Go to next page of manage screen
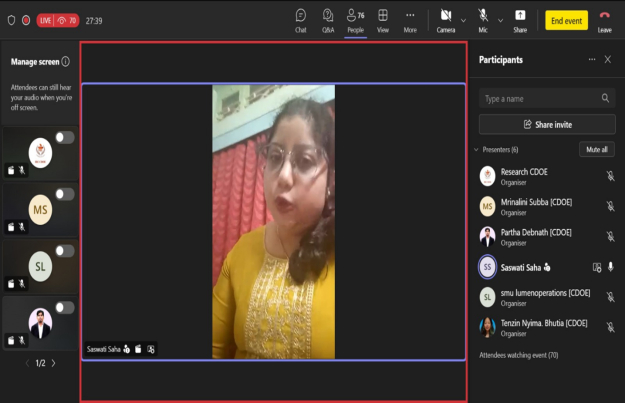625x403 pixels. click(54, 363)
